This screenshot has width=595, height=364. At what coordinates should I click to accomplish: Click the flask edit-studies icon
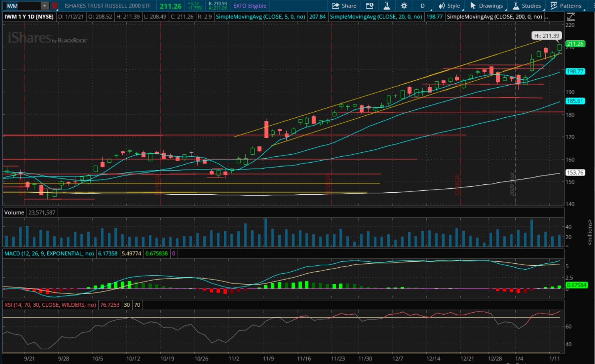387,6
